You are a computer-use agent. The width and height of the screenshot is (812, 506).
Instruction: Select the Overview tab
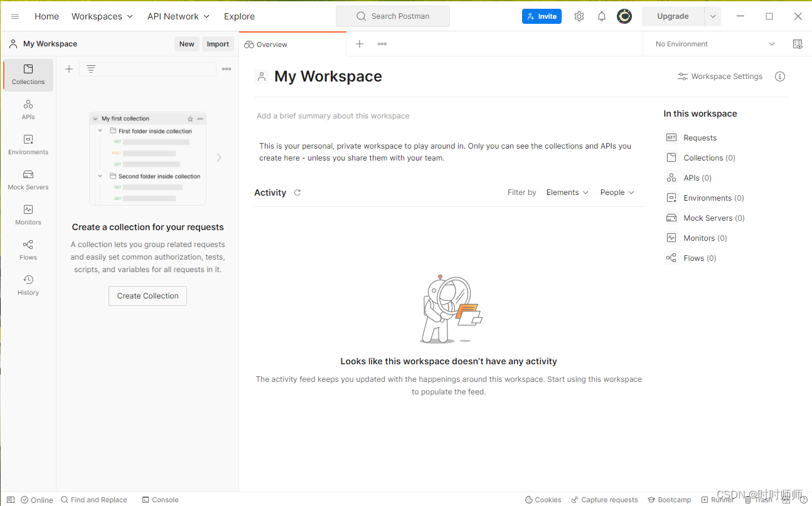point(292,45)
